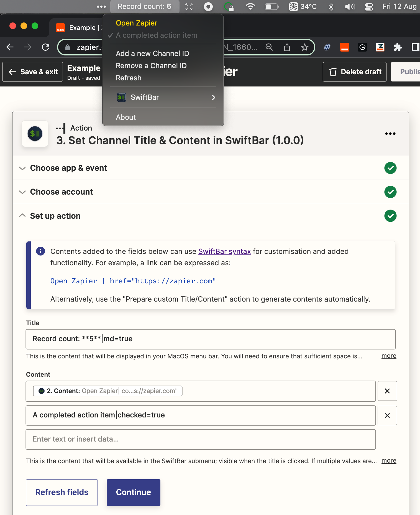The image size is (420, 515).
Task: Click the A completed action item Content field
Action: (x=201, y=415)
